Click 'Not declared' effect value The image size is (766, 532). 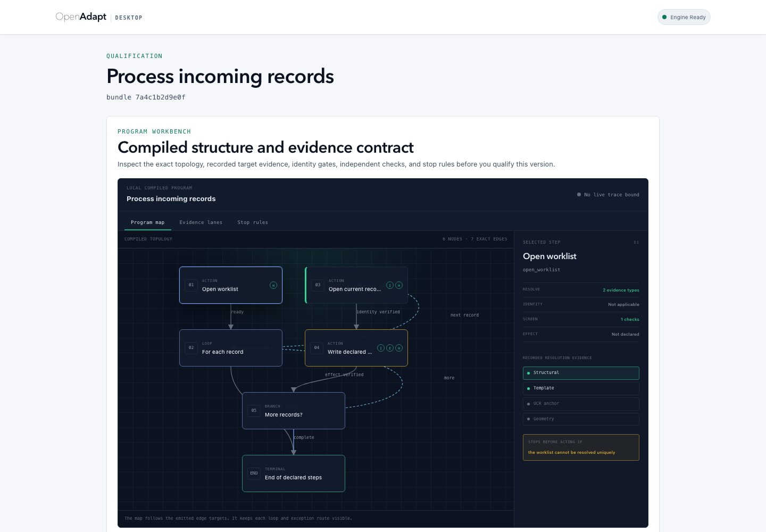click(x=625, y=335)
